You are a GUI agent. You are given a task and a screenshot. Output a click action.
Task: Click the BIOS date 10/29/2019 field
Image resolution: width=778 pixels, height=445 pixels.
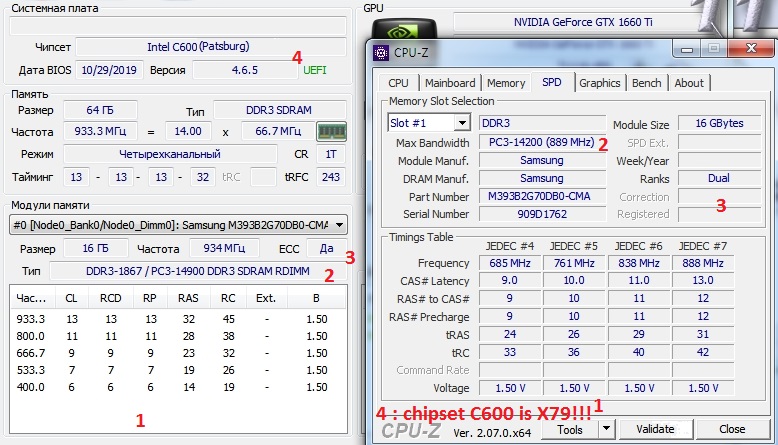coord(109,70)
